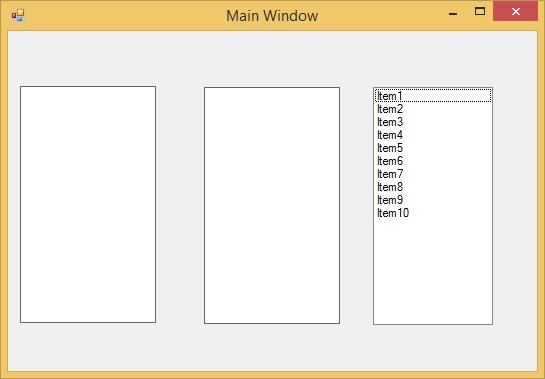The image size is (545, 379).
Task: Select Item9 from the list box
Action: [x=433, y=200]
